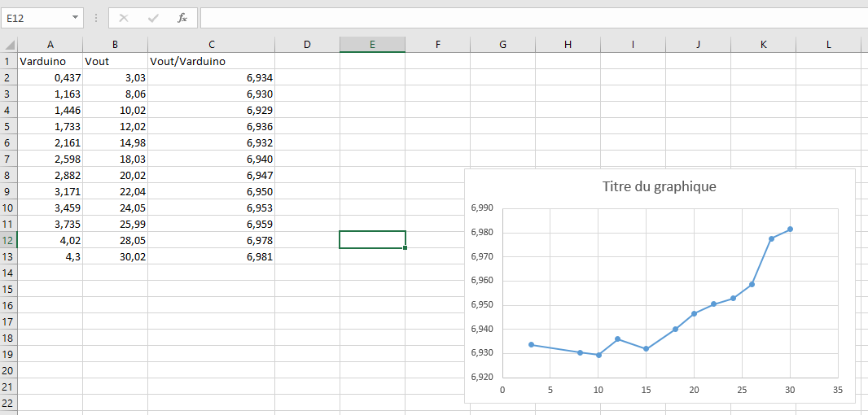The height and width of the screenshot is (415, 868).
Task: Select row 14 header
Action: click(10, 273)
